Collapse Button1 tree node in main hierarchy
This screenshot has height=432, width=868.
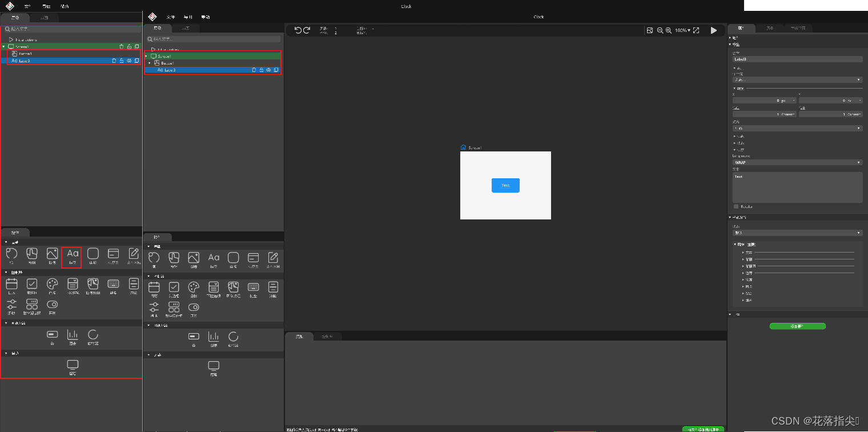pos(150,63)
